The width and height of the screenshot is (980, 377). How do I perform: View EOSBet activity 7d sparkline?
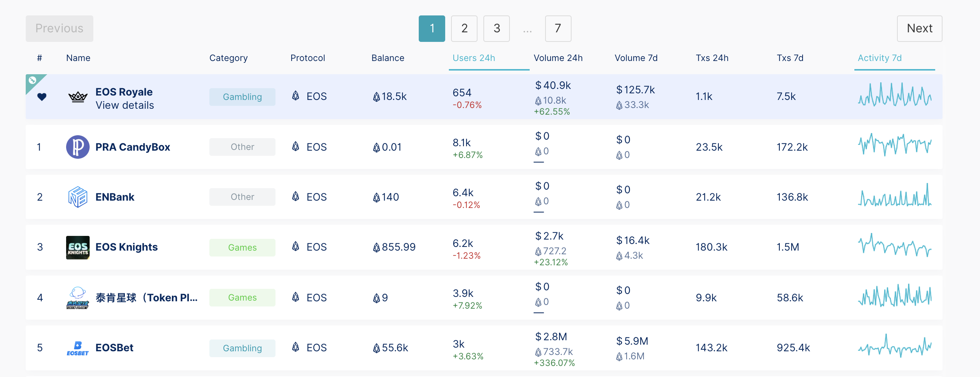(x=894, y=346)
